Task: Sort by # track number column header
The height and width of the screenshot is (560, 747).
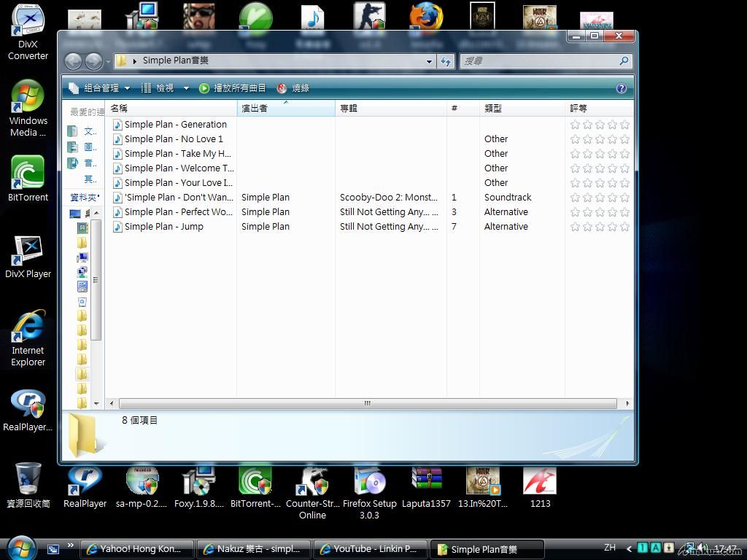Action: click(x=463, y=108)
